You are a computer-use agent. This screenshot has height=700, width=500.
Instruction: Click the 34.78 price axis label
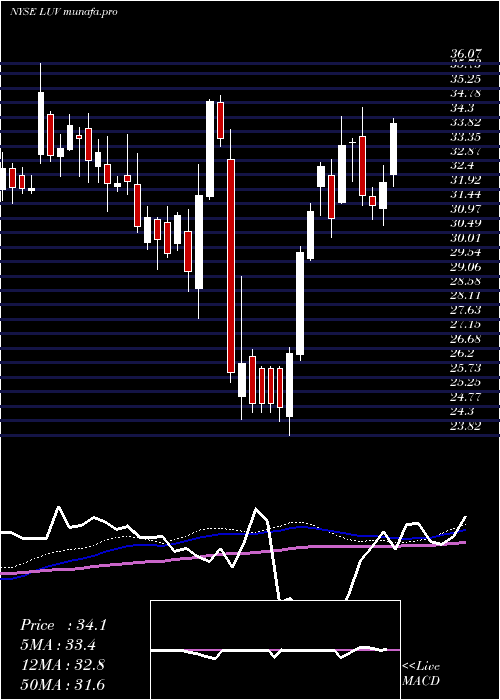[466, 93]
